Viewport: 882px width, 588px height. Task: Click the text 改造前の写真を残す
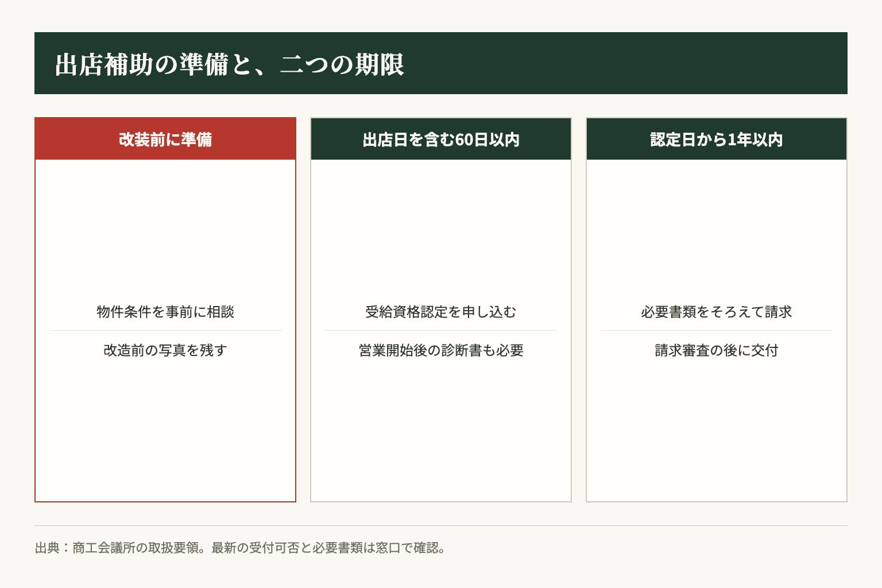coord(165,350)
